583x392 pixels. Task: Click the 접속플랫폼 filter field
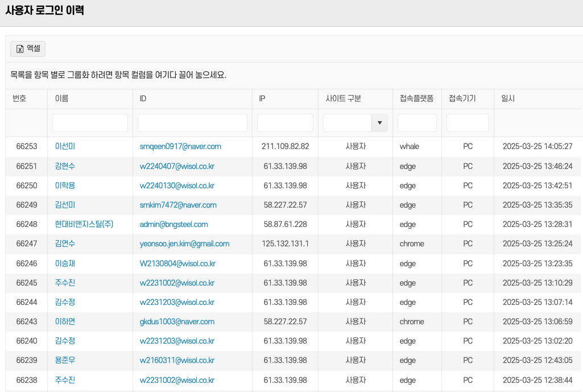point(417,123)
